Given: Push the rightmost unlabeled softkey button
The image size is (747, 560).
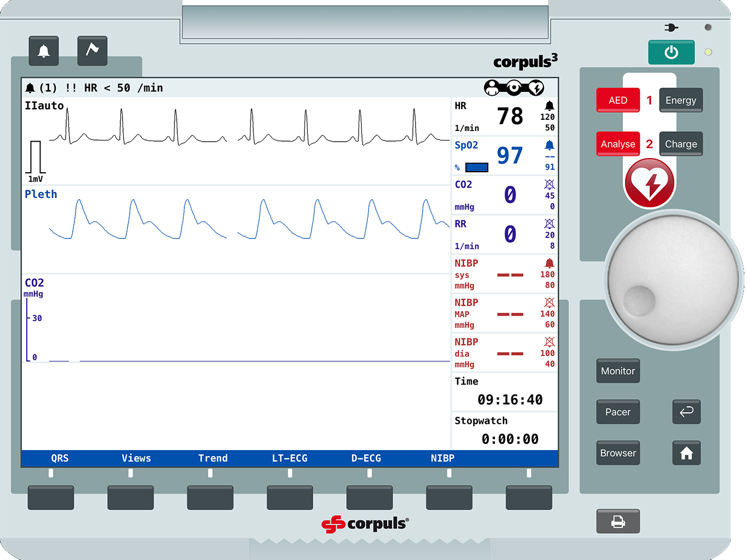Looking at the screenshot, I should click(529, 498).
